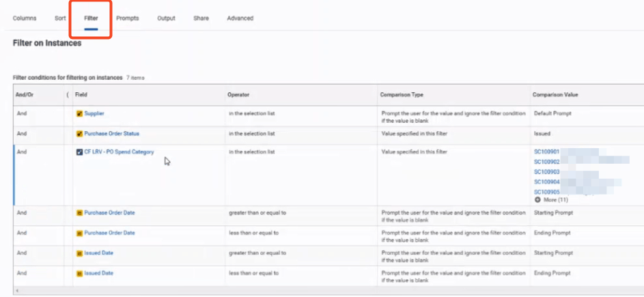Click the open parenthesis column header
The height and width of the screenshot is (297, 644).
[x=68, y=95]
